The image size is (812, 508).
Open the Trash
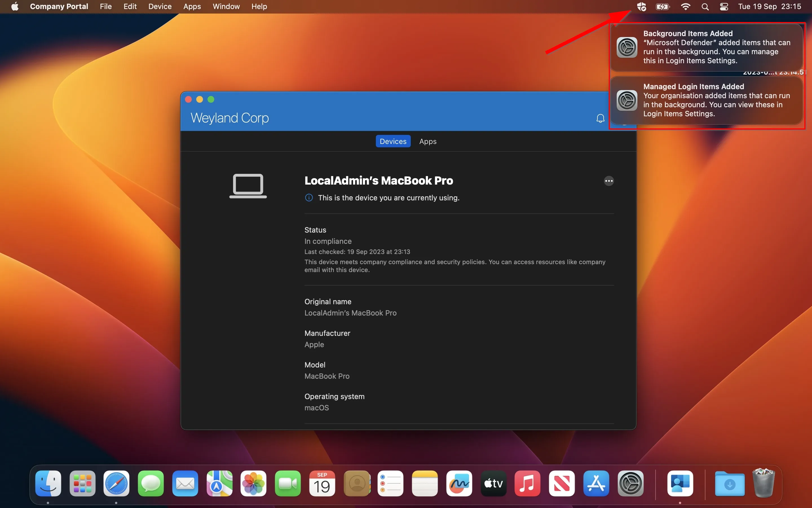click(x=764, y=483)
